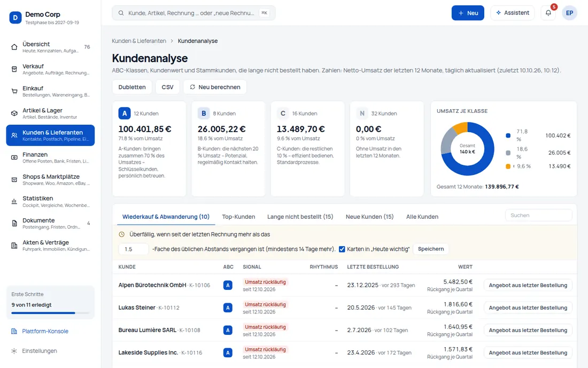Create Angebot aus letzter Bestellung for Lakeside Supplies
Image resolution: width=588 pixels, height=368 pixels.
(528, 353)
